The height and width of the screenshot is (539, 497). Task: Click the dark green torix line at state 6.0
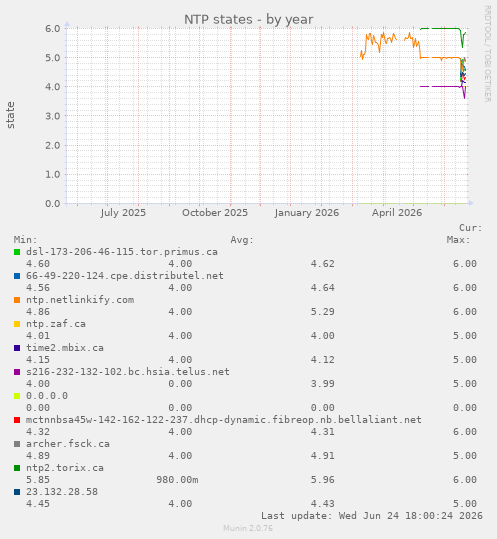click(445, 29)
